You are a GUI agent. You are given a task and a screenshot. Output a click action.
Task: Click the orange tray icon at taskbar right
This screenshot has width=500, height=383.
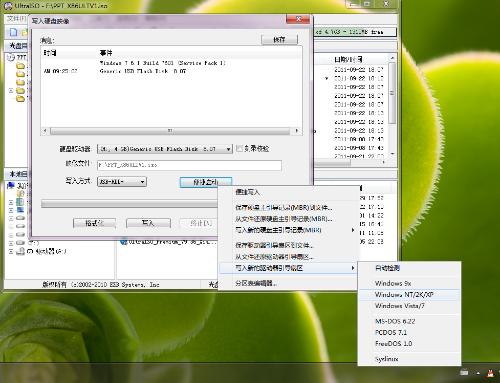[490, 373]
